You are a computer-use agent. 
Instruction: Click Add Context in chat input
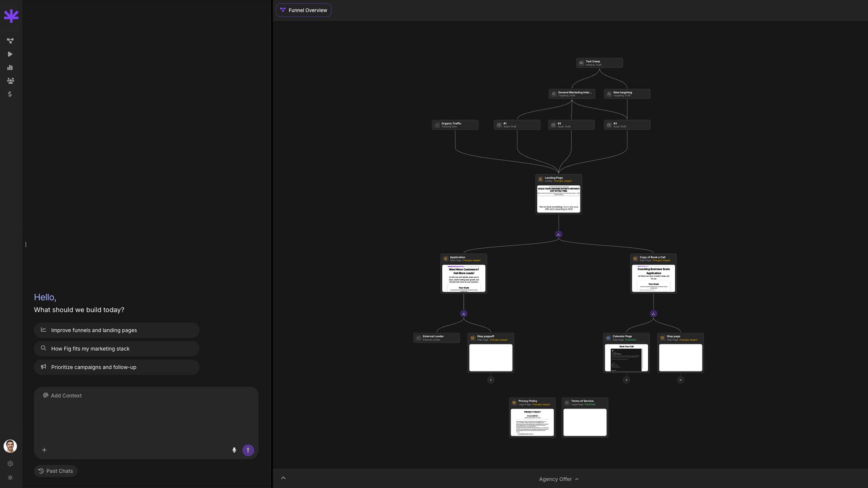62,396
